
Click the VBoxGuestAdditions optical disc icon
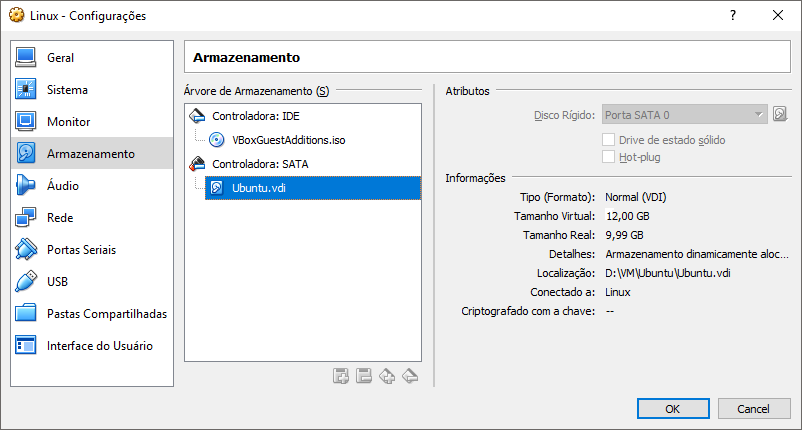click(217, 140)
